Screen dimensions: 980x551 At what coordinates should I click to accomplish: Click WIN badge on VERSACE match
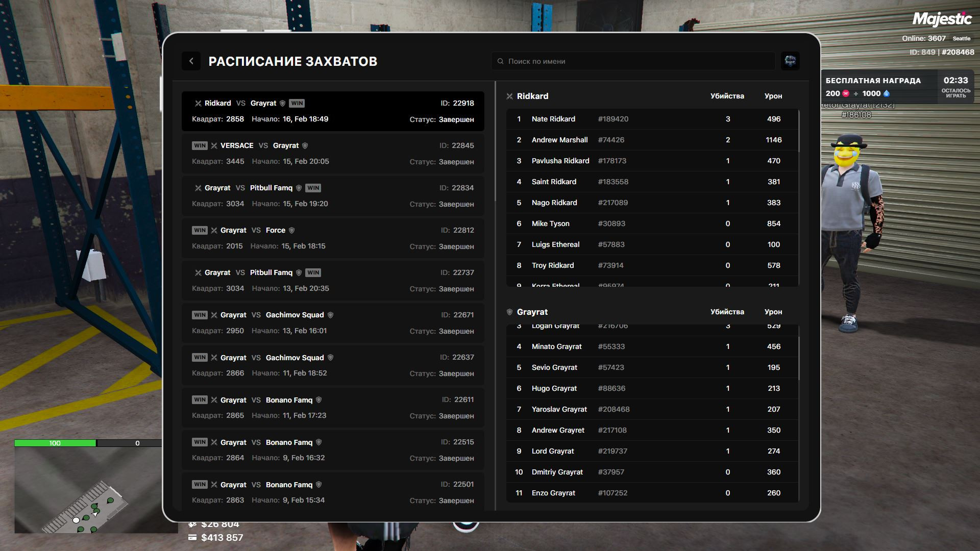(x=200, y=146)
